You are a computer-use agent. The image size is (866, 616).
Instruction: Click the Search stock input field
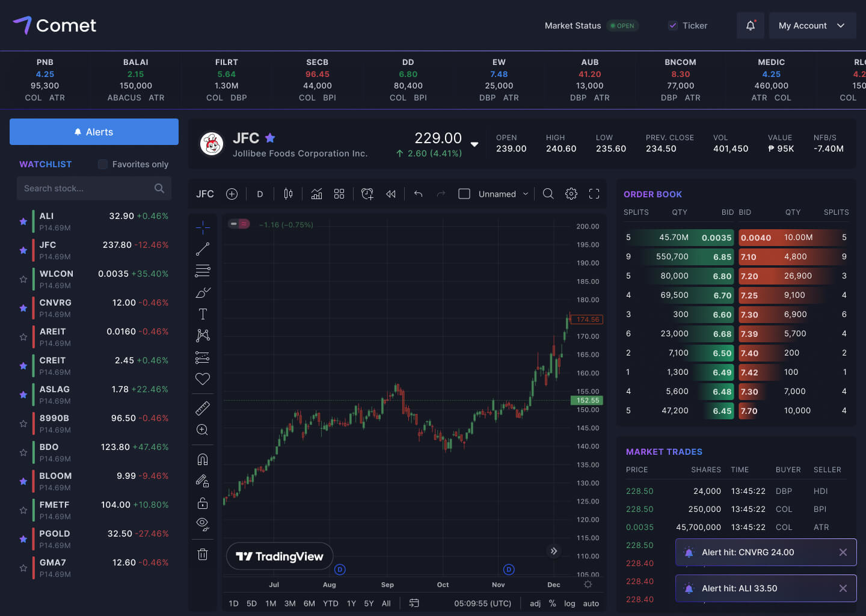click(94, 188)
